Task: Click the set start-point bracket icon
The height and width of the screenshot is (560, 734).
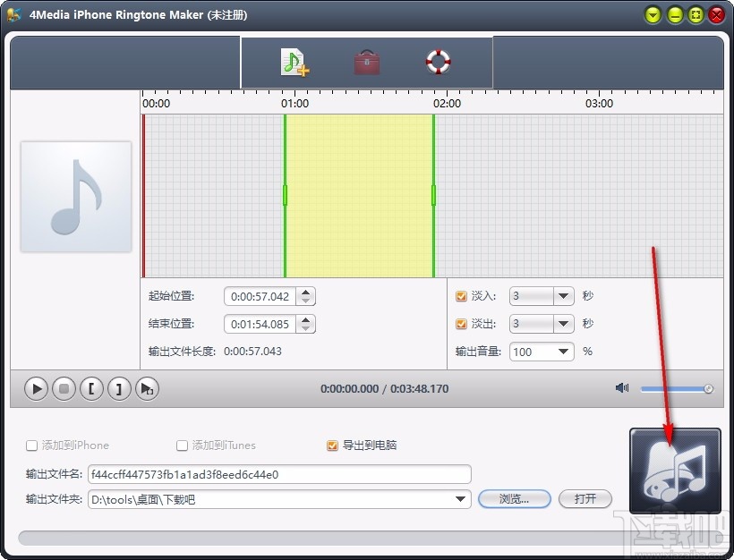Action: tap(91, 388)
